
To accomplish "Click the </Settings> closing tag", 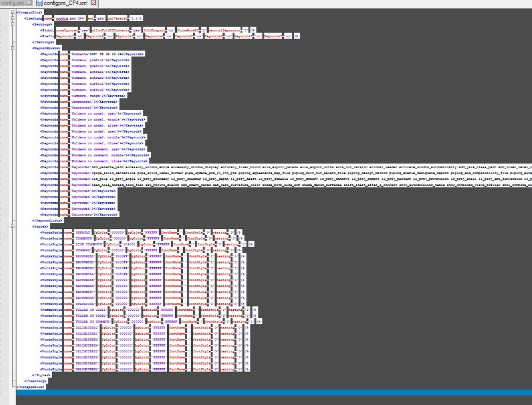I will click(x=43, y=42).
